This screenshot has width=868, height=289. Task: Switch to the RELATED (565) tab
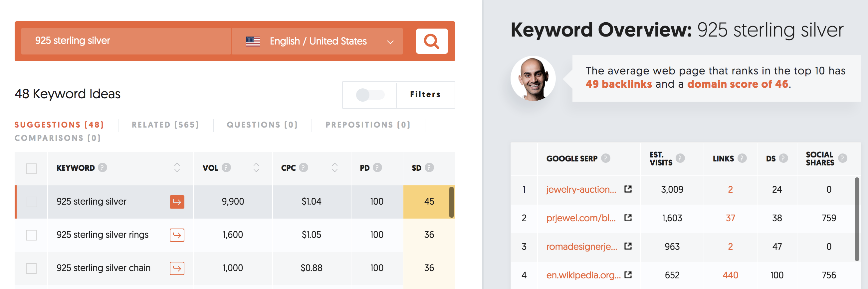pyautogui.click(x=165, y=125)
